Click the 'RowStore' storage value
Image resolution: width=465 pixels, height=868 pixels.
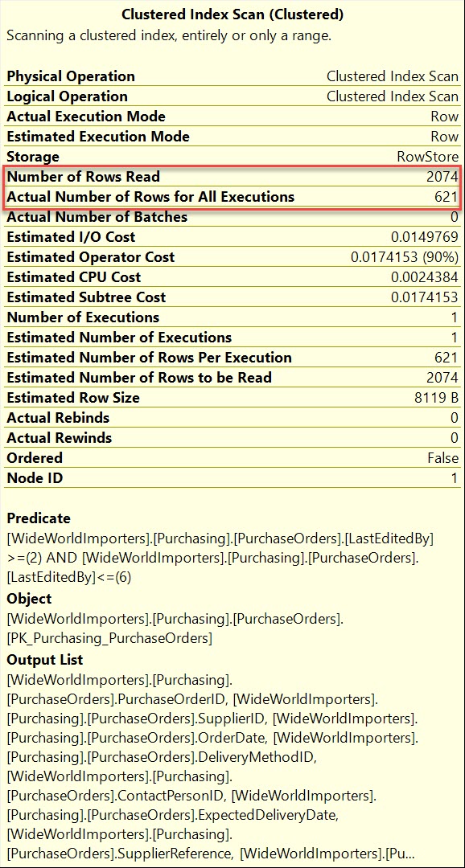point(428,157)
